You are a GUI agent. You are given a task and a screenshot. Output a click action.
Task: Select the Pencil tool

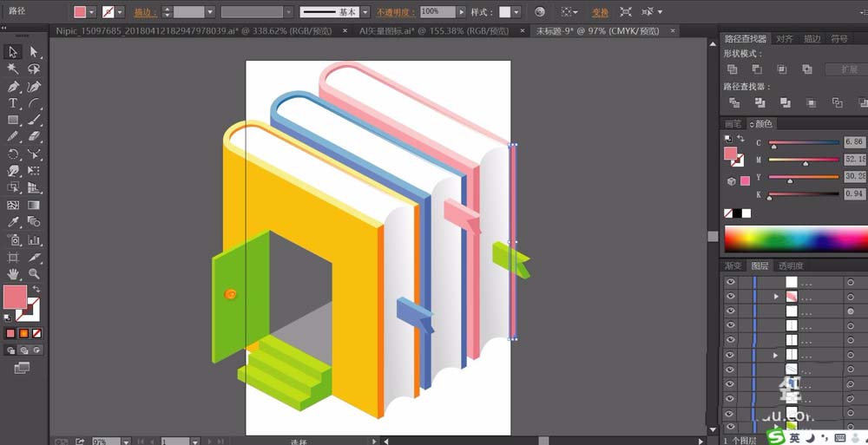click(x=13, y=137)
